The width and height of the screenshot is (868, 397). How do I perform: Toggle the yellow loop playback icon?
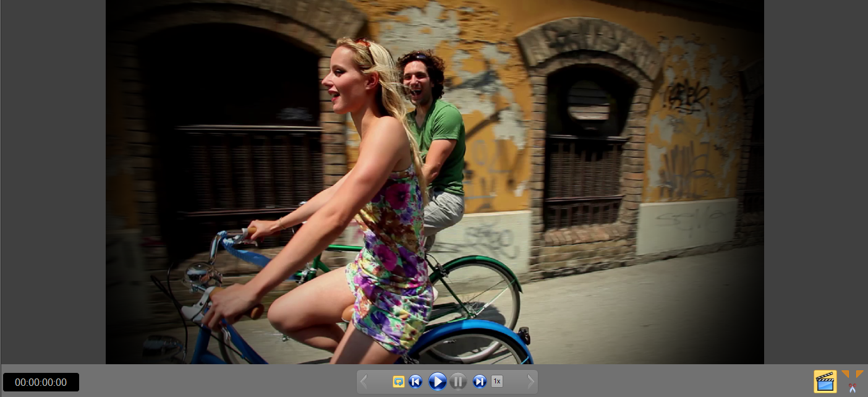click(x=398, y=382)
